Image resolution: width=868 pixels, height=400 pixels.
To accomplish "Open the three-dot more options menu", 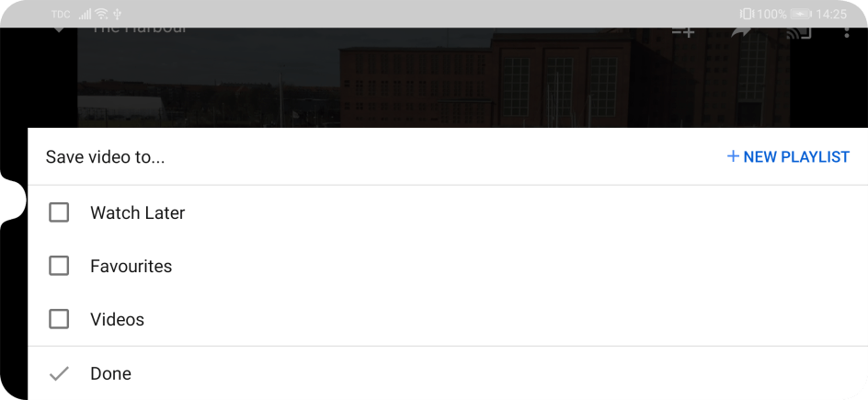I will point(847,32).
